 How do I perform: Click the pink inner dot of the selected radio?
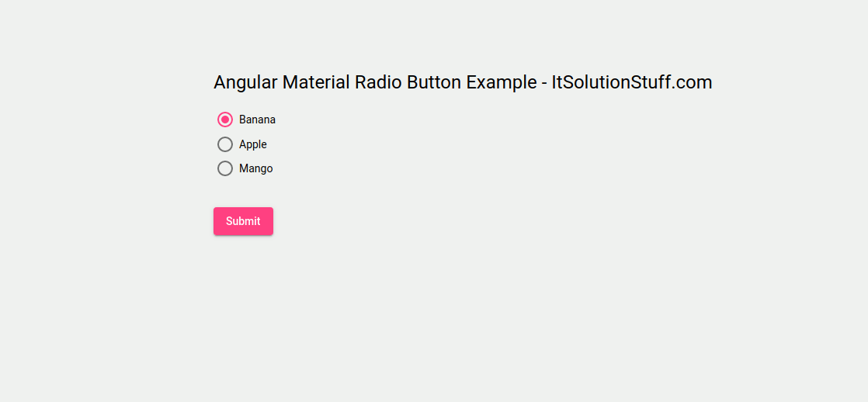[225, 120]
